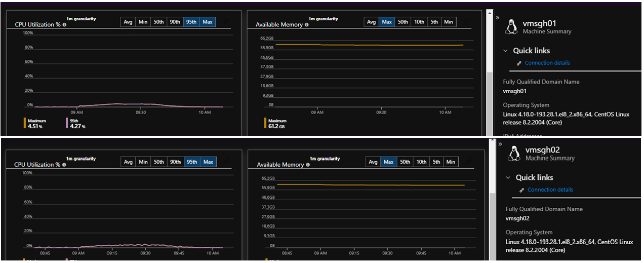Disable 95th on vmsgh01 CPU Utilization chart
The width and height of the screenshot is (644, 263).
(x=192, y=22)
